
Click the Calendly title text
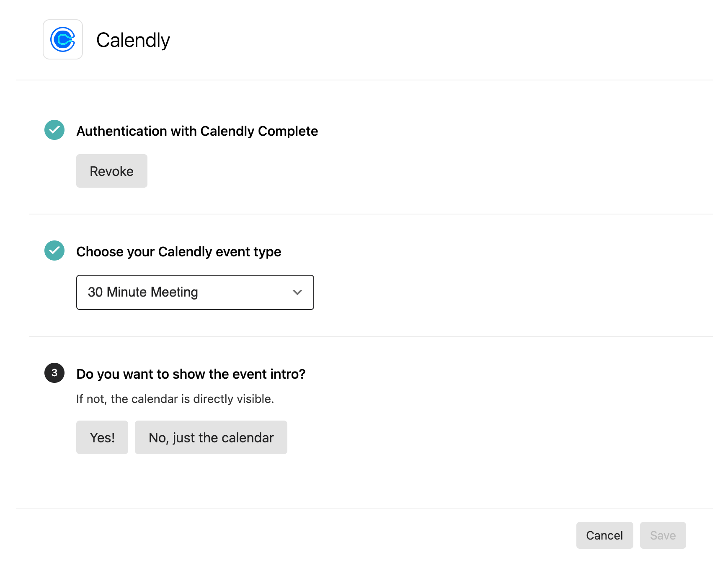tap(133, 40)
